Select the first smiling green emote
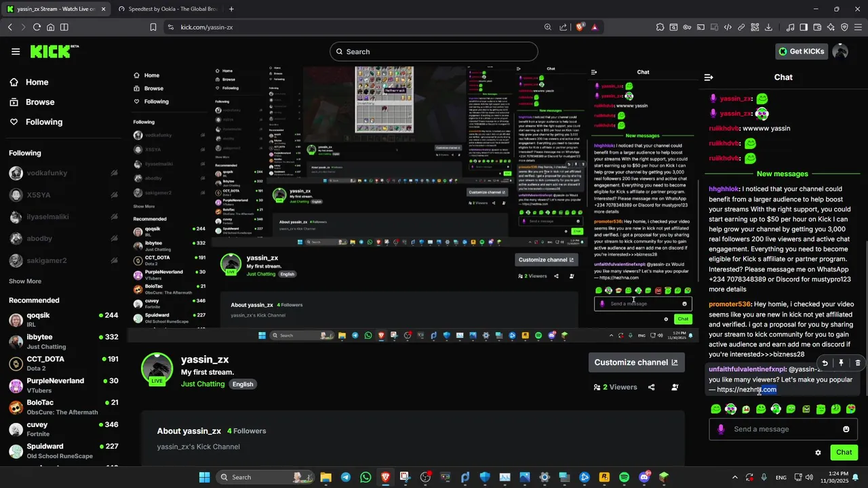This screenshot has width=868, height=488. [715, 409]
